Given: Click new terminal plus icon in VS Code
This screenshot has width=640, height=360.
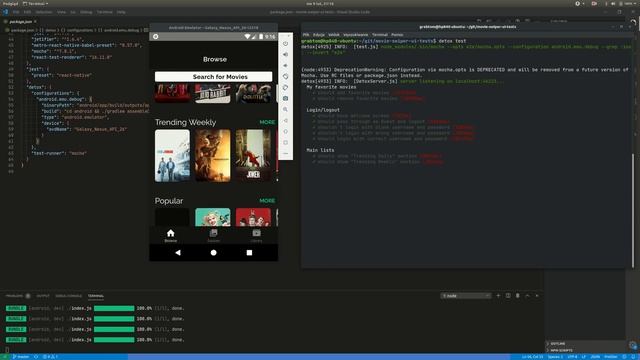Looking at the screenshot, I should click(498, 296).
